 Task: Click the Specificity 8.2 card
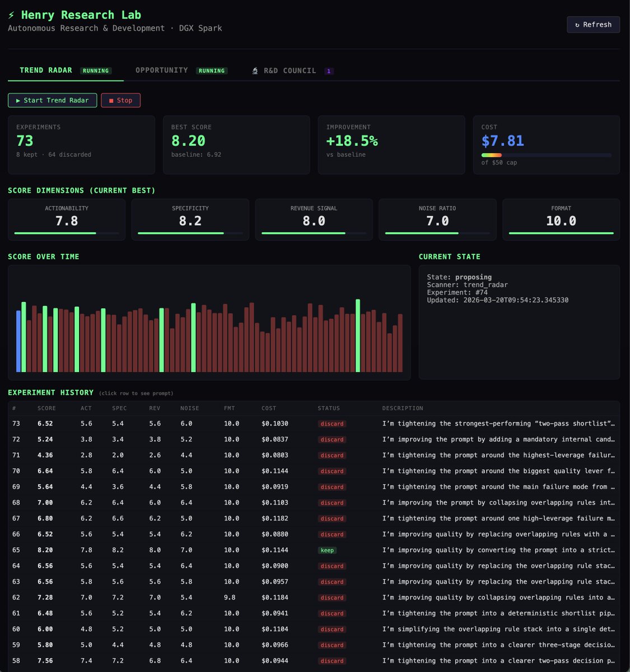click(x=190, y=220)
